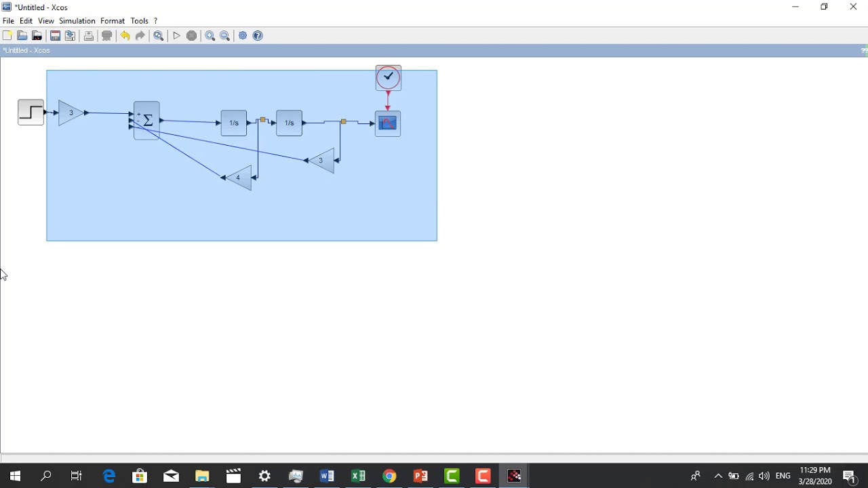The image size is (868, 488).
Task: Open the notification action center
Action: click(850, 476)
